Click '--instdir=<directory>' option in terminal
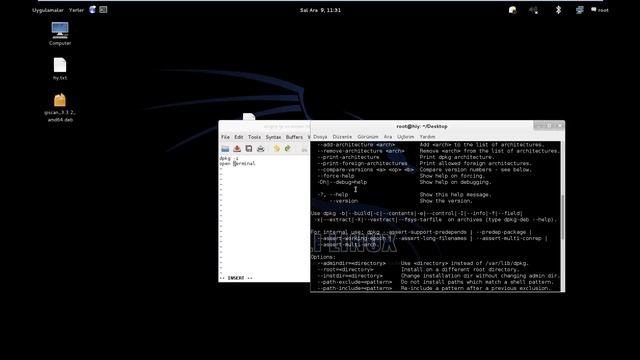The height and width of the screenshot is (360, 640). (350, 276)
